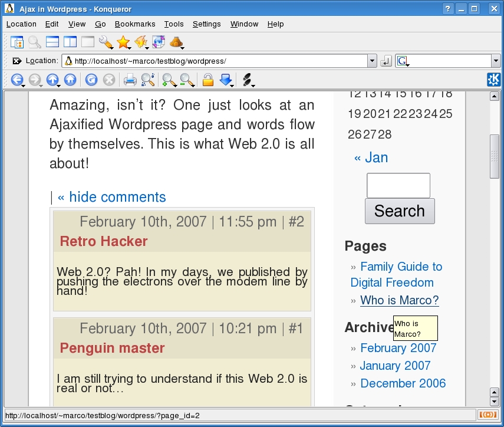Screen dimensions: 504x427
Task: Click the RSS feed icon in status bar
Action: 487,415
